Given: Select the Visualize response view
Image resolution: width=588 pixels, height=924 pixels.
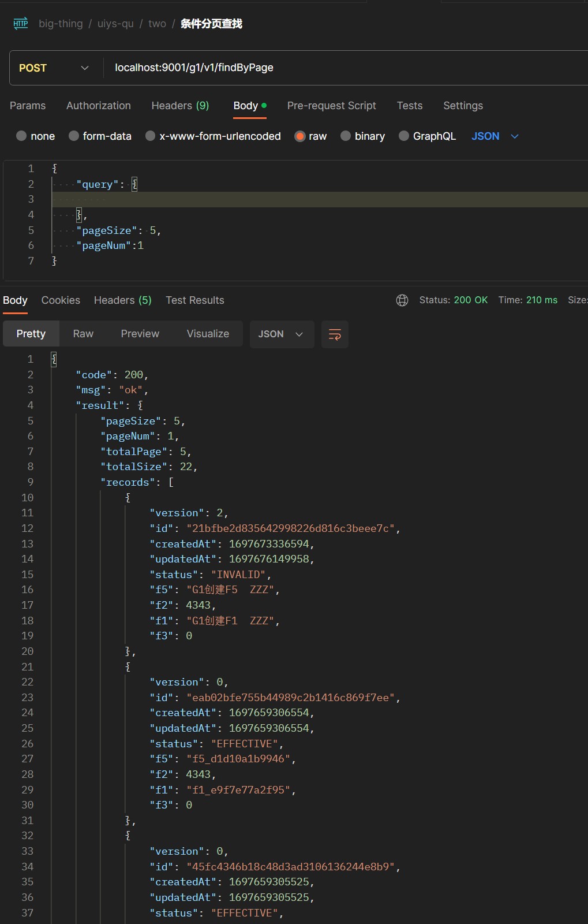Looking at the screenshot, I should coord(208,334).
